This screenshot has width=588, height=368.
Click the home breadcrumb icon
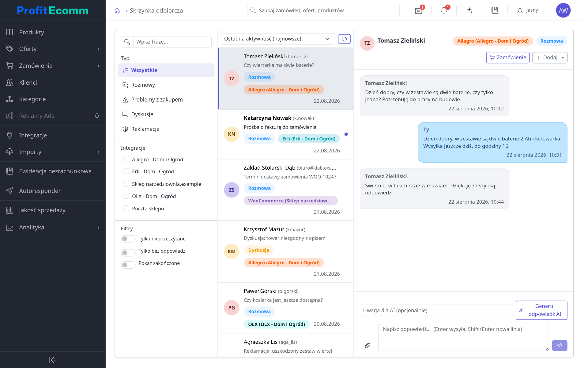click(117, 11)
